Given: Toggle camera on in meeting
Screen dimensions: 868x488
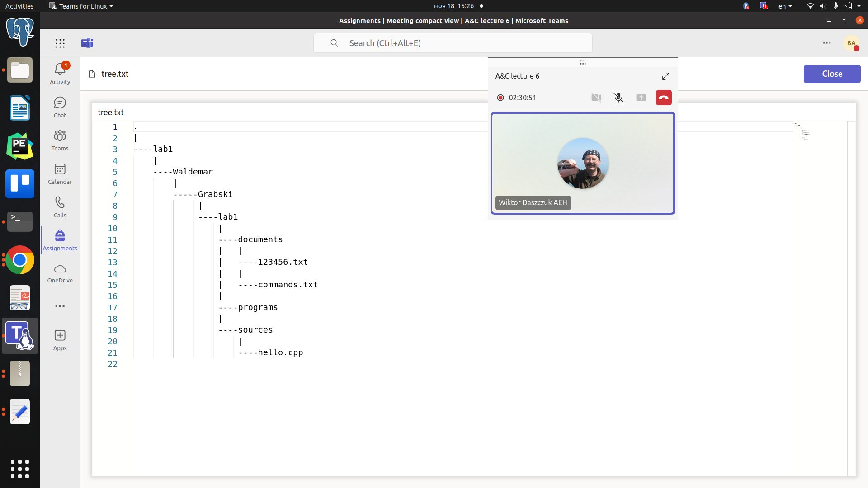Looking at the screenshot, I should [x=596, y=97].
